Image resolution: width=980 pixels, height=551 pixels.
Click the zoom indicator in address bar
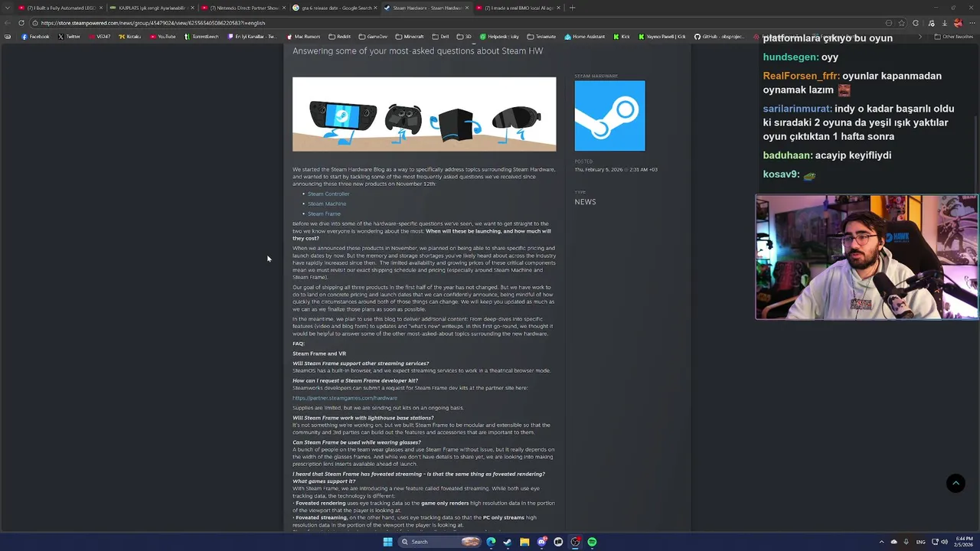[x=889, y=23]
